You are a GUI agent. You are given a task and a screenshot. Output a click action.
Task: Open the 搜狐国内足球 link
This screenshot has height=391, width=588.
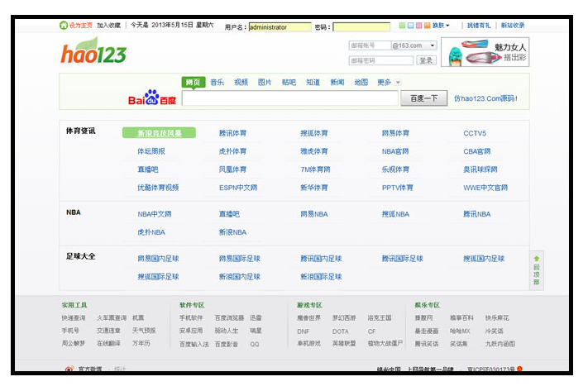click(483, 258)
